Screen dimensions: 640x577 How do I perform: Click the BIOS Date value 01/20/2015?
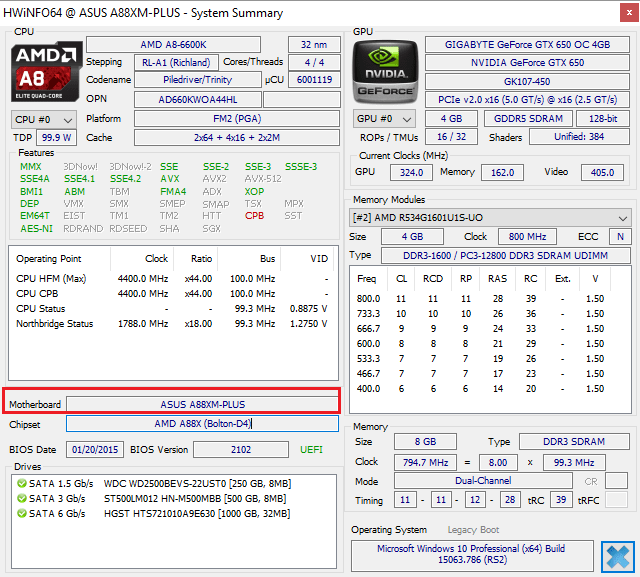coord(95,450)
